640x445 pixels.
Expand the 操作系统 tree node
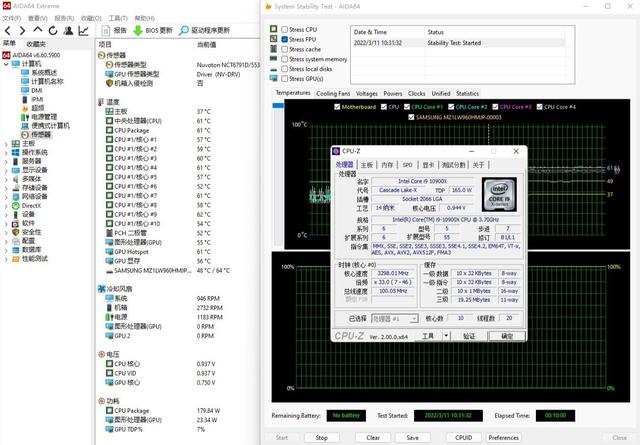tap(6, 153)
